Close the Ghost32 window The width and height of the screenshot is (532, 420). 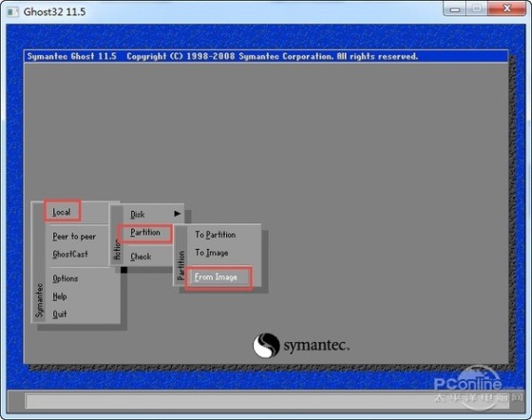coord(506,9)
